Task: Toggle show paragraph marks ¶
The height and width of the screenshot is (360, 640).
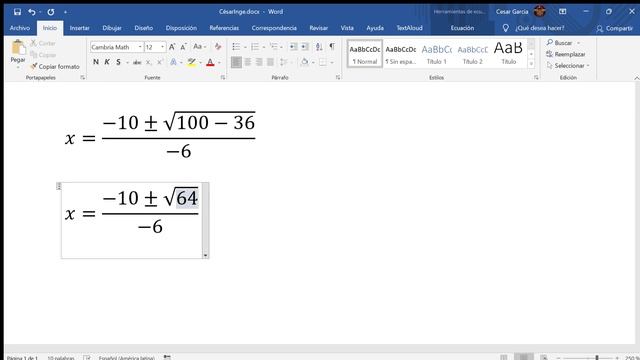Action: click(x=332, y=47)
